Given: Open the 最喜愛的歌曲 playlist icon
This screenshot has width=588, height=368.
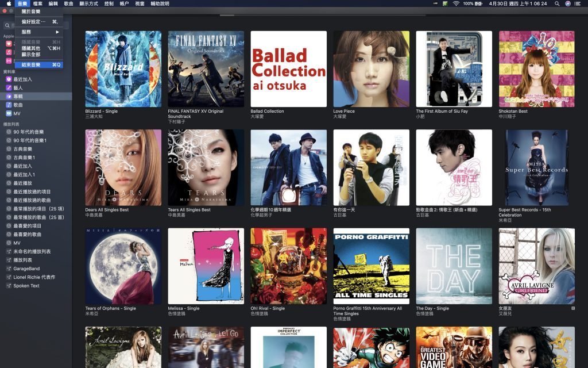Looking at the screenshot, I should [9, 235].
